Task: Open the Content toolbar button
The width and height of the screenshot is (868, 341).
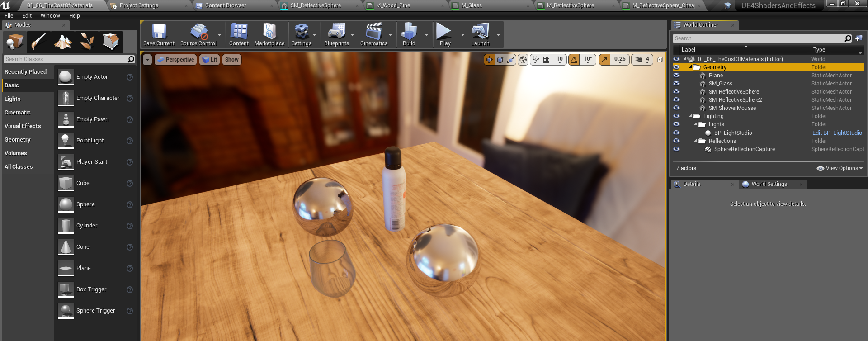Action: pyautogui.click(x=239, y=35)
